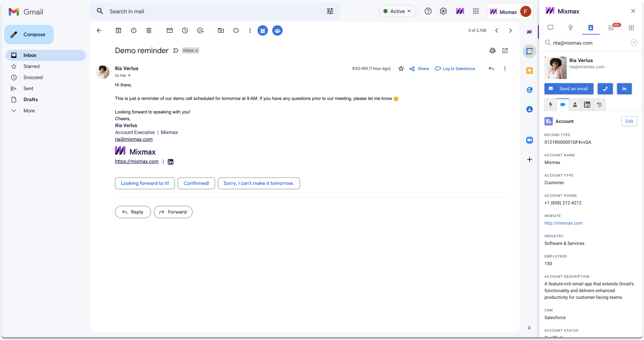Click the Edit button for Account record
644x340 pixels.
pyautogui.click(x=629, y=121)
